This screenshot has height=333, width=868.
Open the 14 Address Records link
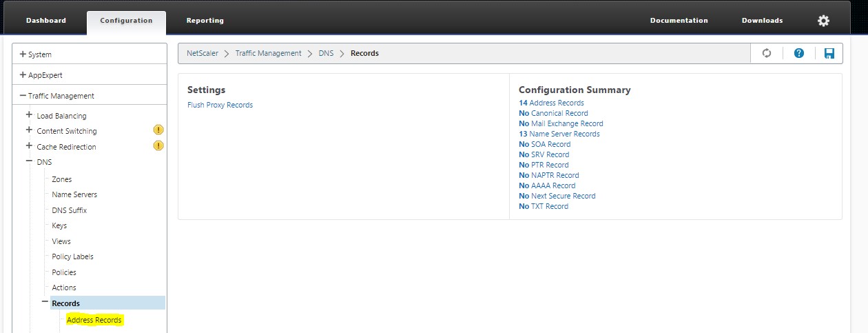pos(551,103)
